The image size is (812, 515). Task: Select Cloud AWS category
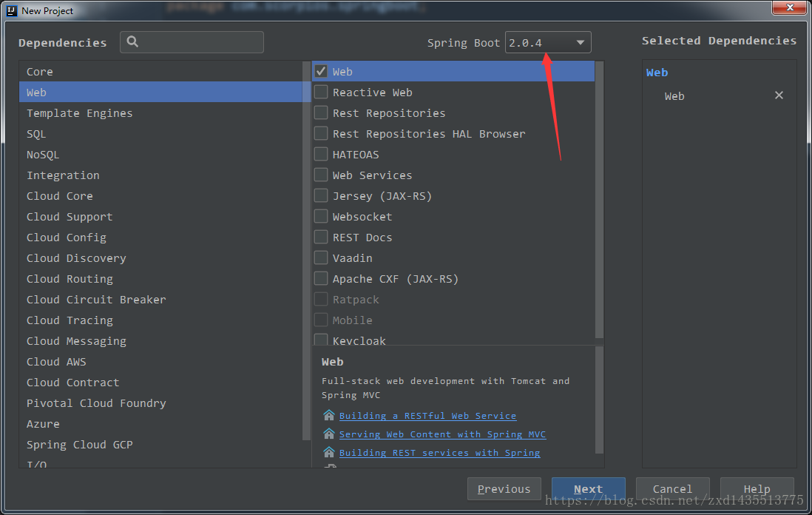[x=161, y=362]
